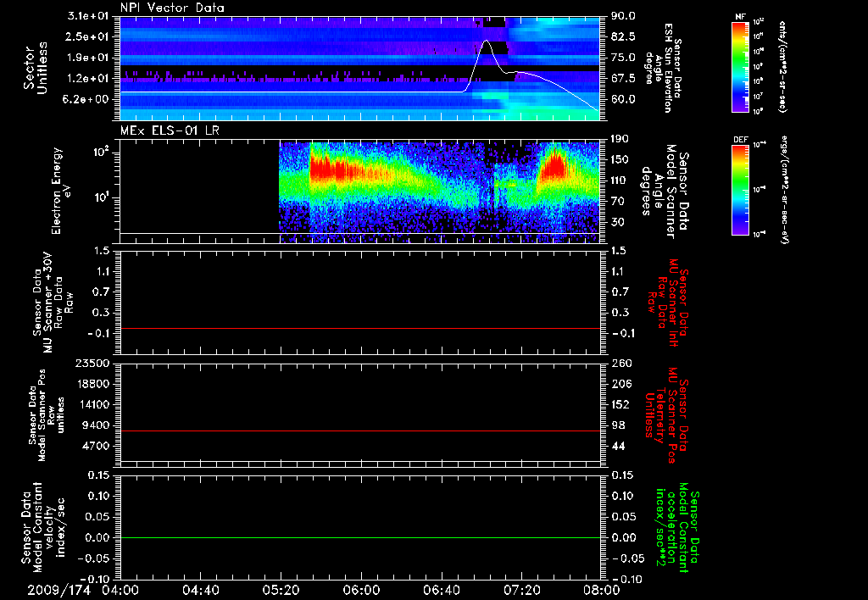Click the 'Electron Energy eV' axis label
Screen dimensions: 868x600
tap(61, 191)
